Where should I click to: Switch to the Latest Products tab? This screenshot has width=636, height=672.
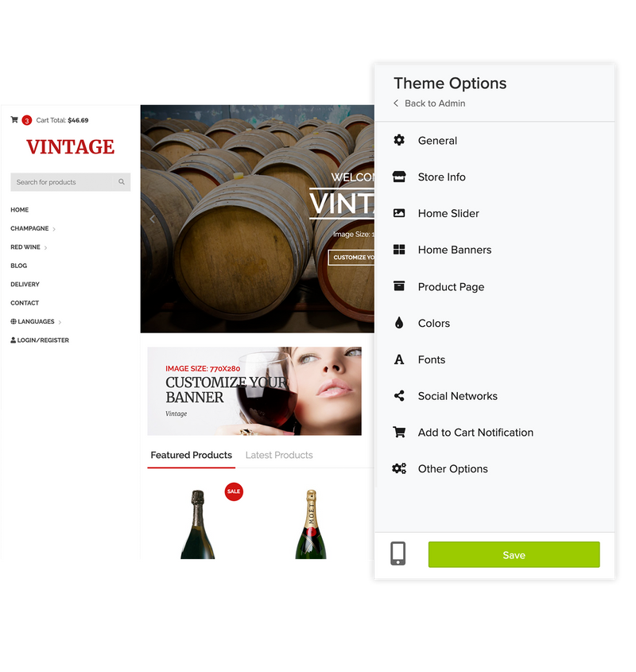[x=279, y=455]
